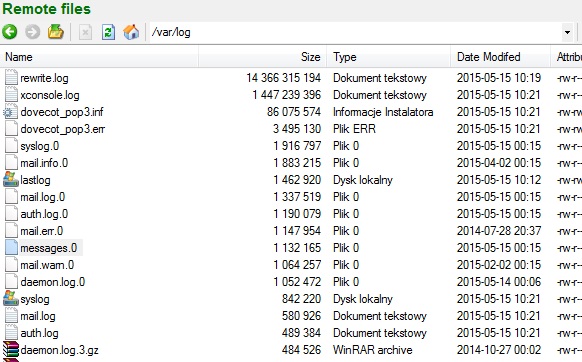This screenshot has height=362, width=582.
Task: Select the auth.log.0 file icon
Action: click(11, 214)
